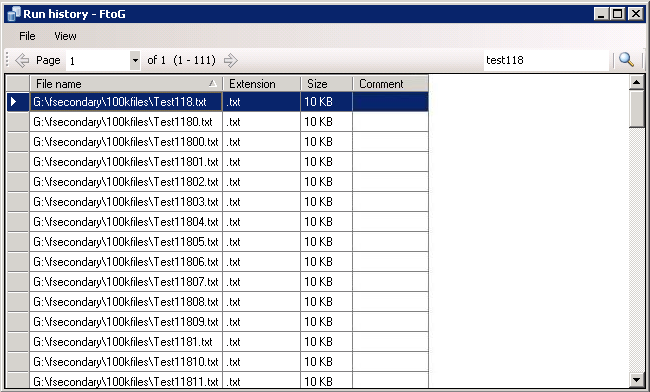Image resolution: width=650 pixels, height=392 pixels.
Task: Click the Size cell of Test11810.txt
Action: click(326, 362)
